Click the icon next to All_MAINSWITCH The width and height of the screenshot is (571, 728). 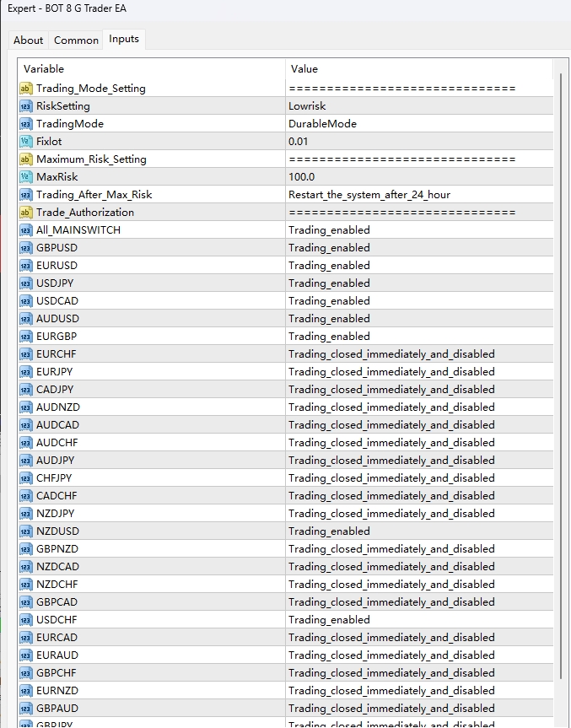[25, 230]
